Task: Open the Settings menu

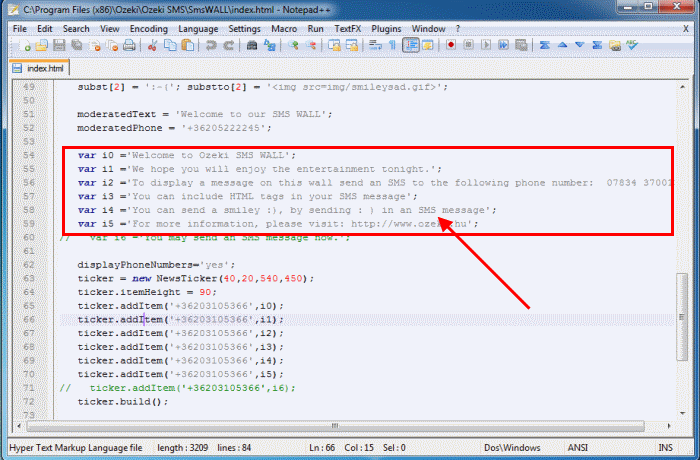Action: point(244,29)
